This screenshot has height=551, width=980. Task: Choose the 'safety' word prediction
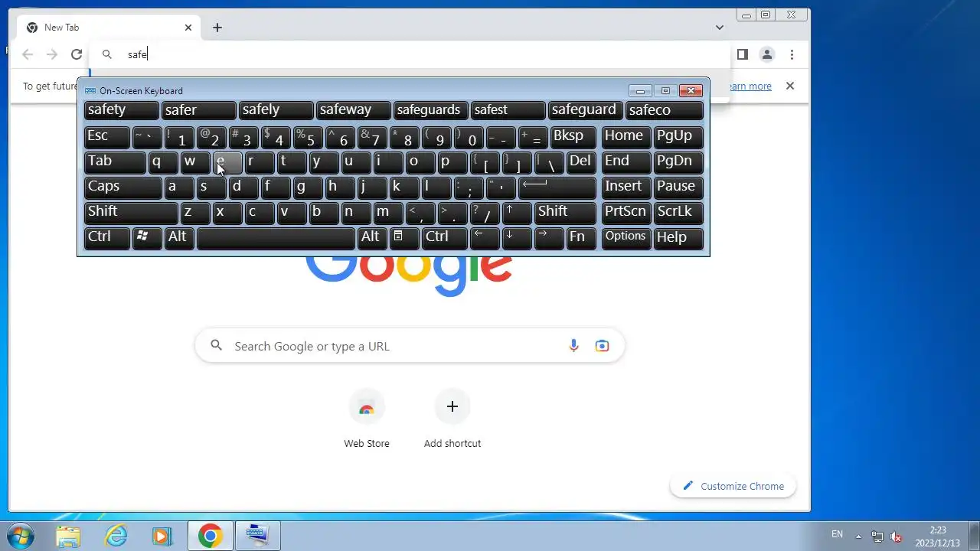pyautogui.click(x=121, y=110)
